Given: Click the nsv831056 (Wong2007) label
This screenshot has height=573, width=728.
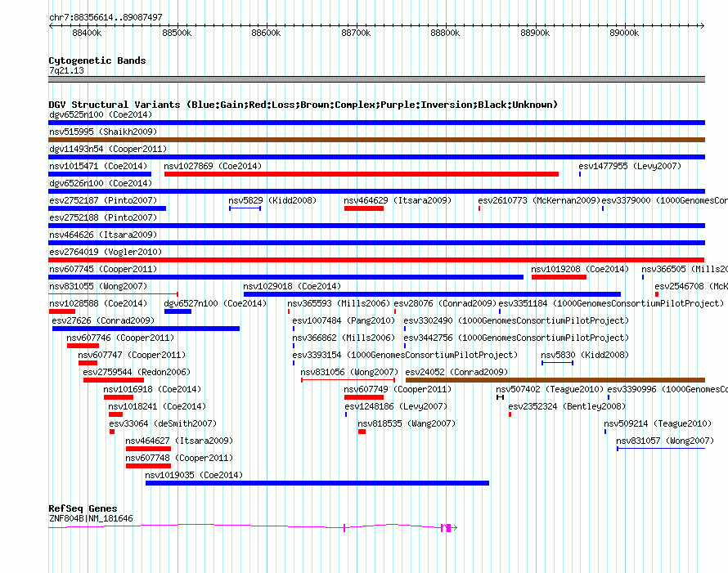Looking at the screenshot, I should tap(349, 372).
